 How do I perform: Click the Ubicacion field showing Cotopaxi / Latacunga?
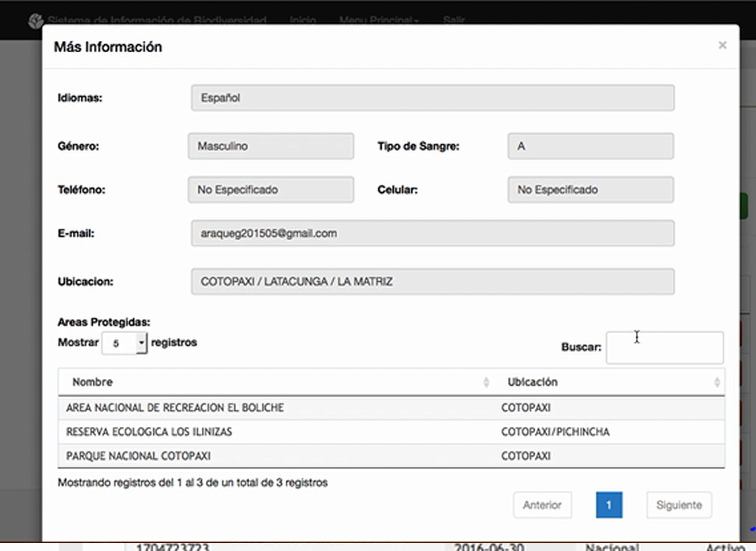[x=432, y=282]
